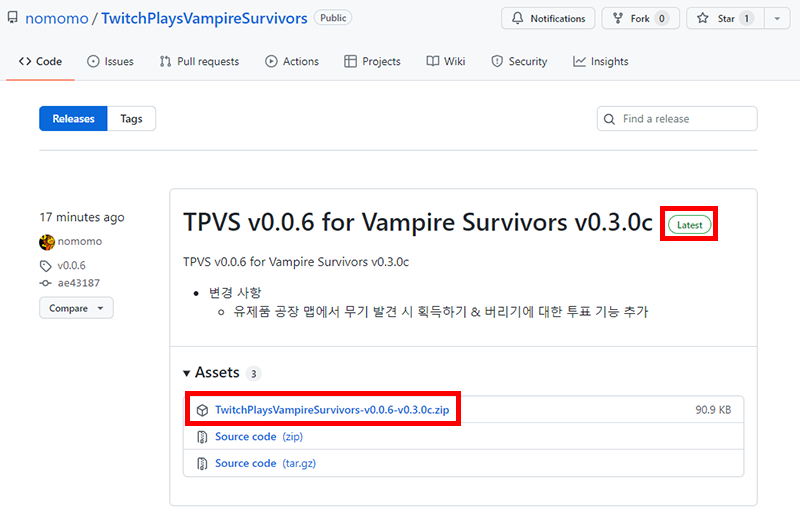Click the bell icon in Notifications
800x514 pixels.
(517, 18)
